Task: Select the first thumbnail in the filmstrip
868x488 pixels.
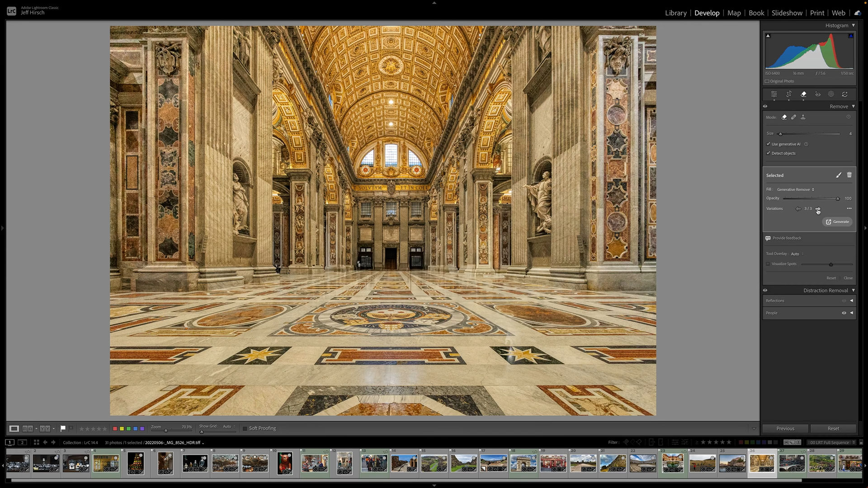Action: click(18, 463)
